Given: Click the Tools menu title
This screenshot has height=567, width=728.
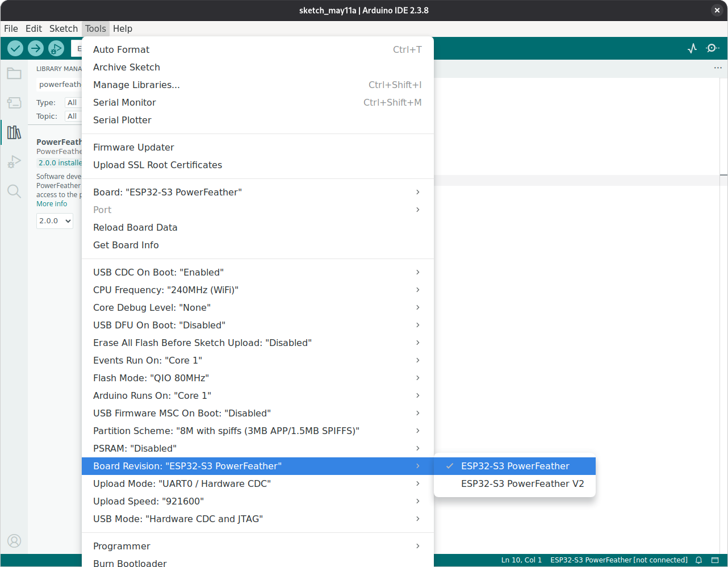Looking at the screenshot, I should click(x=95, y=28).
